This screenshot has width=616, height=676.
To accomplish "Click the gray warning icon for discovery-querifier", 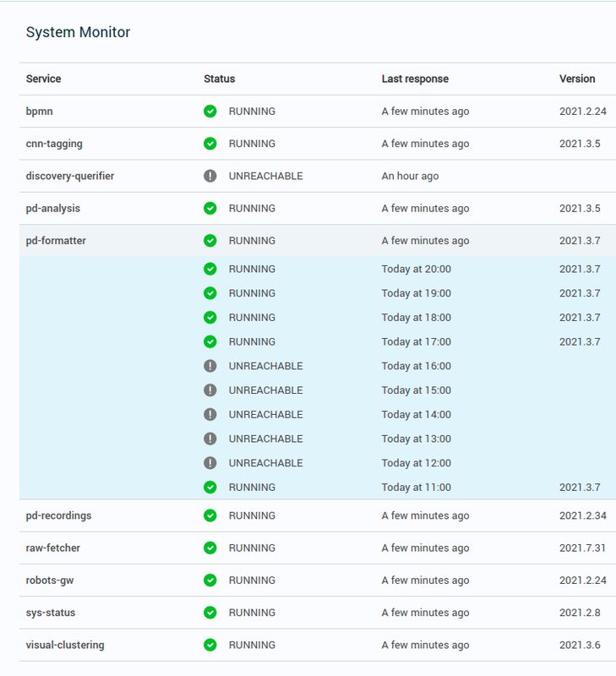I will (210, 176).
